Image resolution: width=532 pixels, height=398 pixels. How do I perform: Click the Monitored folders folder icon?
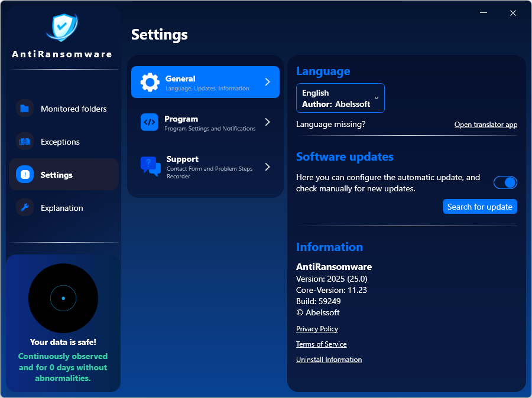(25, 109)
